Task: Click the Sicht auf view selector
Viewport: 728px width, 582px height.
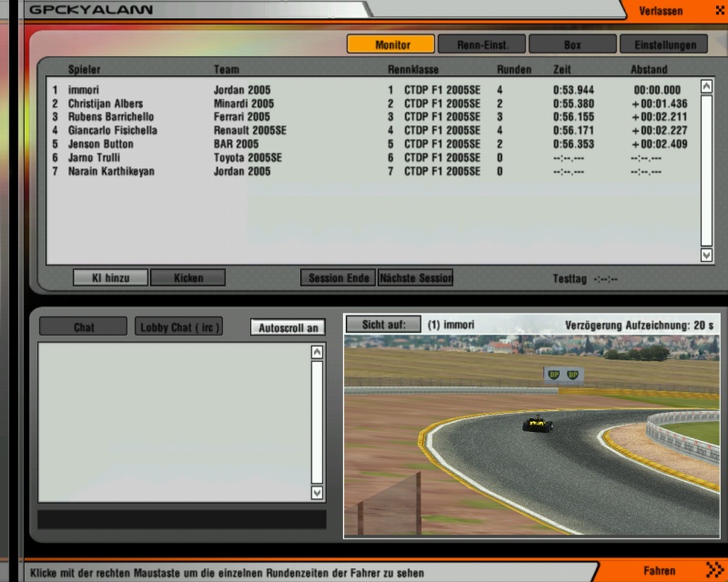Action: point(383,325)
